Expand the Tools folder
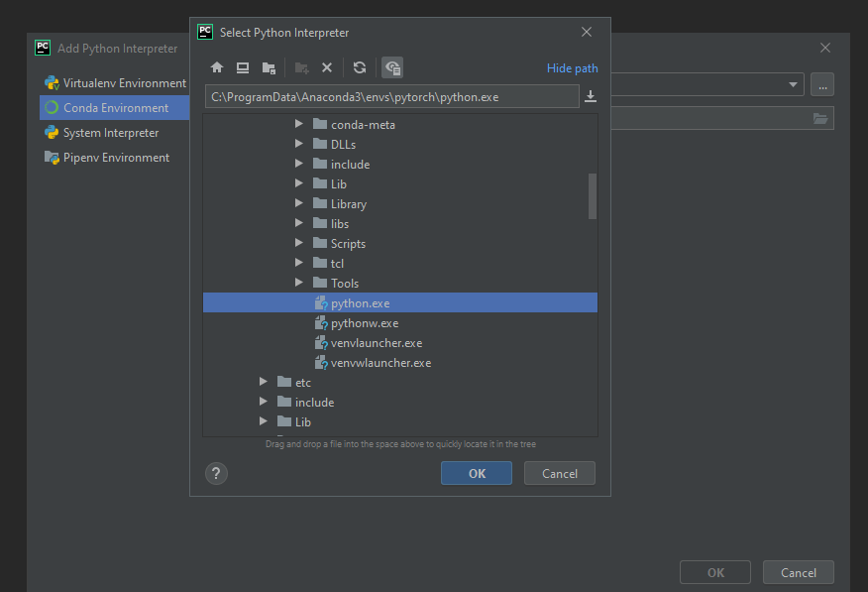 299,283
